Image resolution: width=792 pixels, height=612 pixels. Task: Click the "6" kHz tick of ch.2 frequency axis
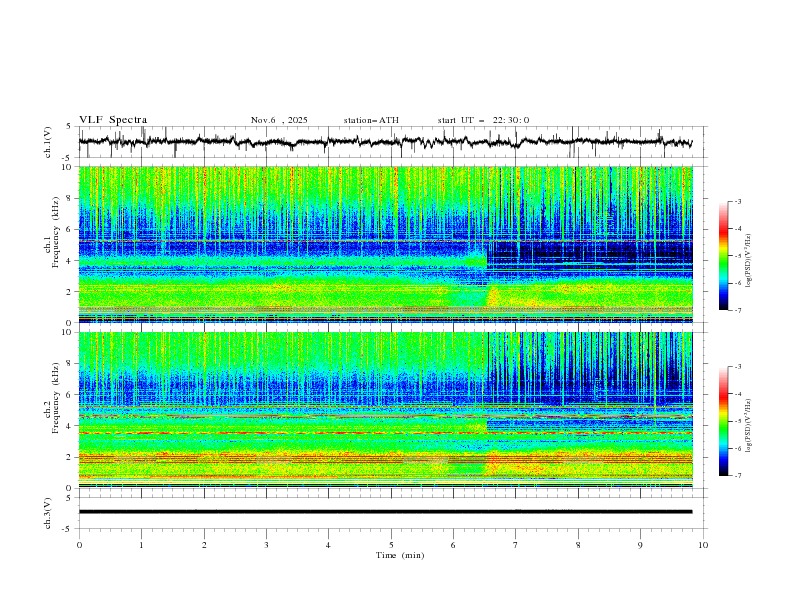70,395
